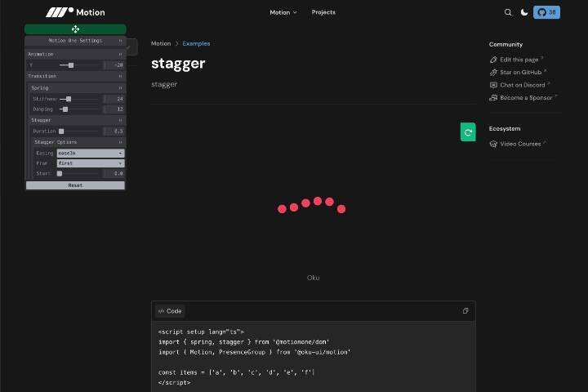Click the Damping value field showing 12

point(115,109)
